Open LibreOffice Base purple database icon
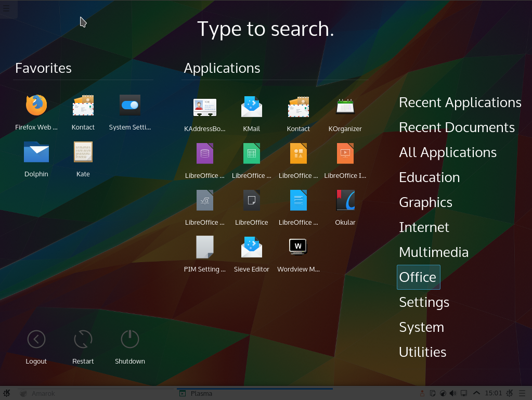The width and height of the screenshot is (532, 400). pyautogui.click(x=204, y=161)
